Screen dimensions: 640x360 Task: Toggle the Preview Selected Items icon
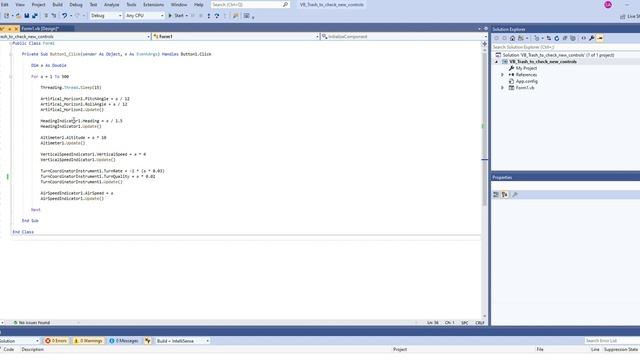600,38
